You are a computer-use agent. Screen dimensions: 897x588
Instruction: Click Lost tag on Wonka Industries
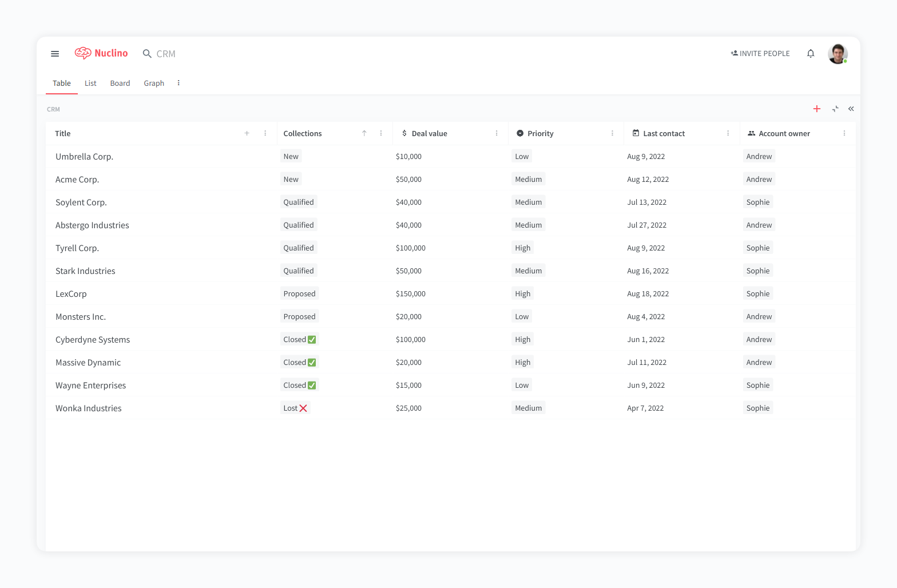(x=295, y=408)
